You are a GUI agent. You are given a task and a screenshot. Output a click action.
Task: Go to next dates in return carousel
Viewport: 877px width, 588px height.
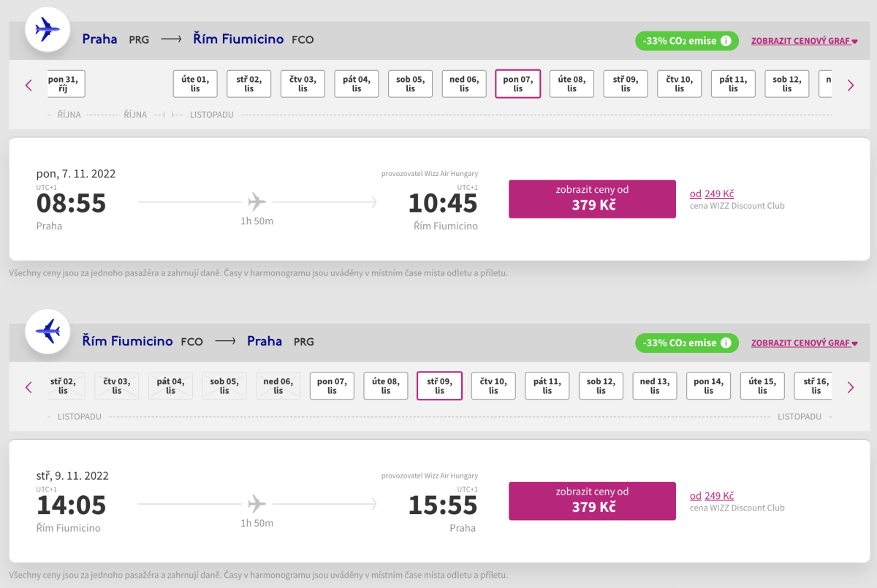850,387
